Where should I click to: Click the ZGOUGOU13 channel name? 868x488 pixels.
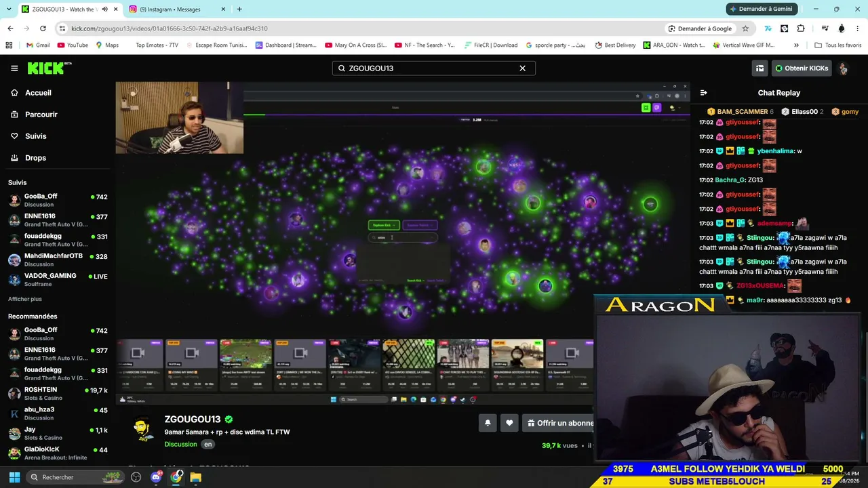[x=193, y=420]
